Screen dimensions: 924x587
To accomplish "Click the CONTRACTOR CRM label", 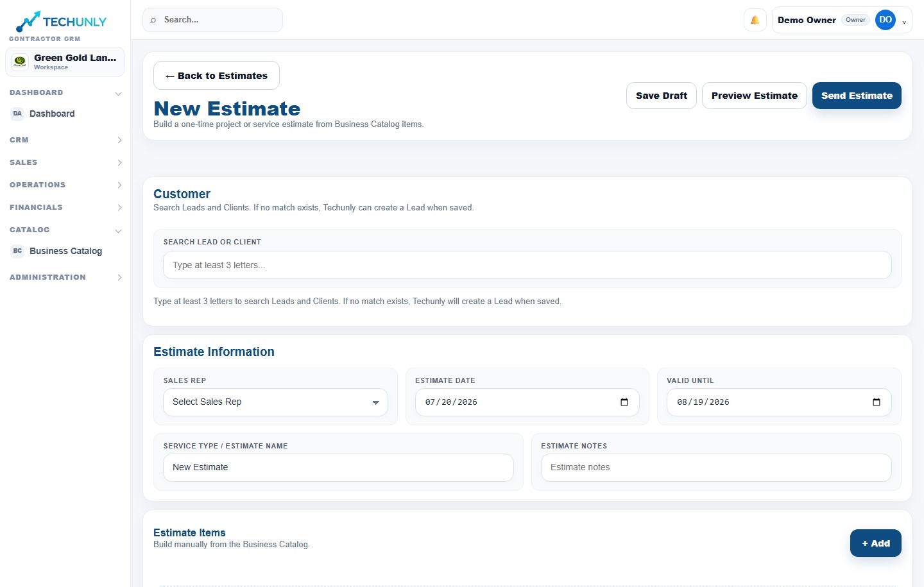I will (45, 39).
